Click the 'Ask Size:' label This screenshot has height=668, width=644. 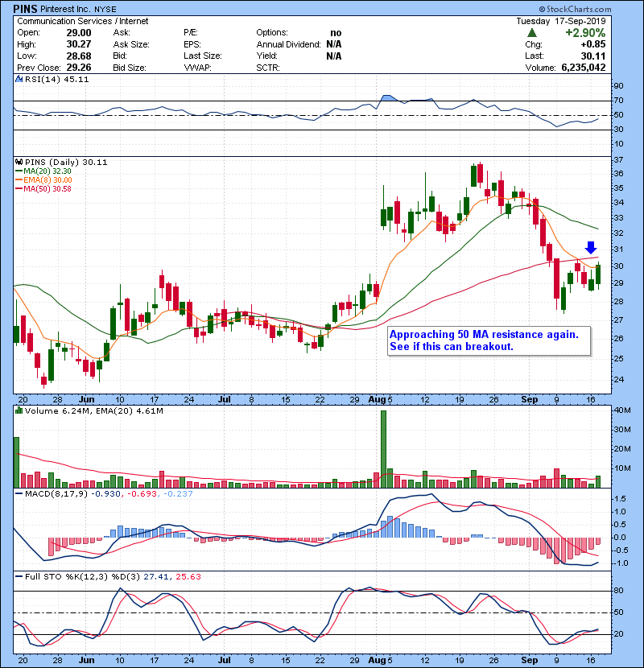click(x=131, y=44)
